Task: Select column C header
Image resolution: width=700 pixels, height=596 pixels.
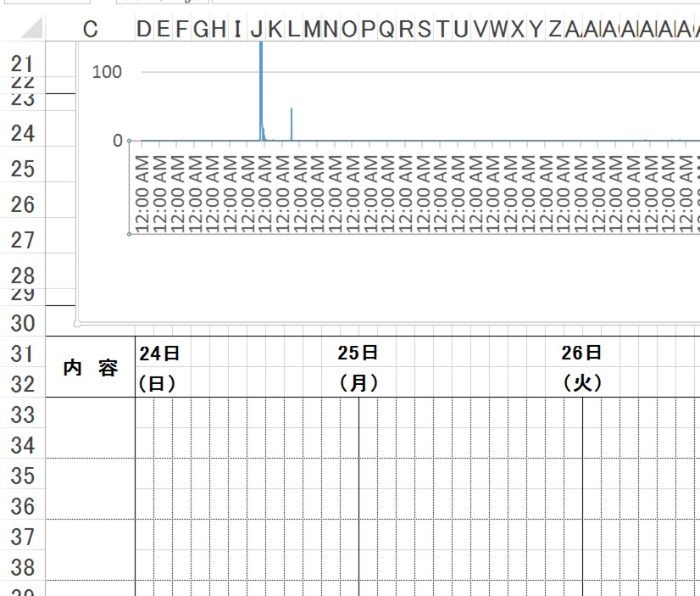Action: 90,30
